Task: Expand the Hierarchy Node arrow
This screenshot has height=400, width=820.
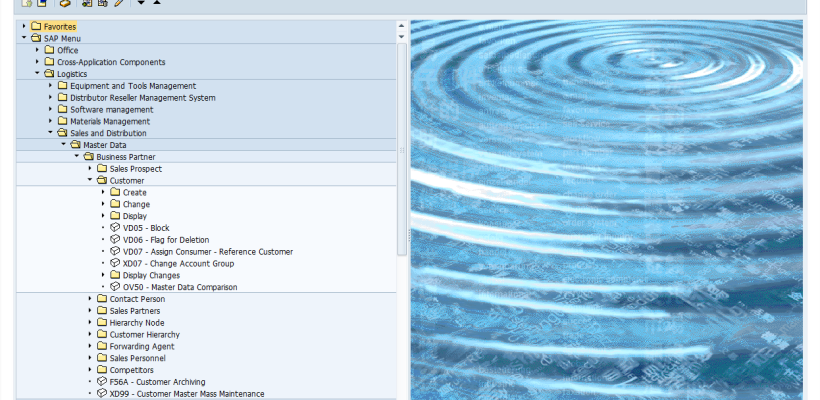Action: pyautogui.click(x=90, y=322)
